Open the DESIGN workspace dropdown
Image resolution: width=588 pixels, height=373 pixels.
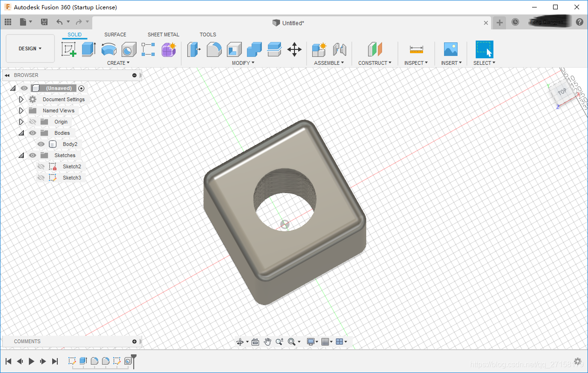tap(30, 48)
